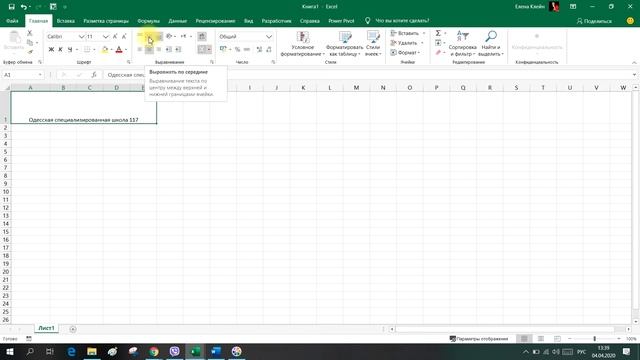The image size is (640, 360).
Task: Increase font size
Action: (115, 36)
